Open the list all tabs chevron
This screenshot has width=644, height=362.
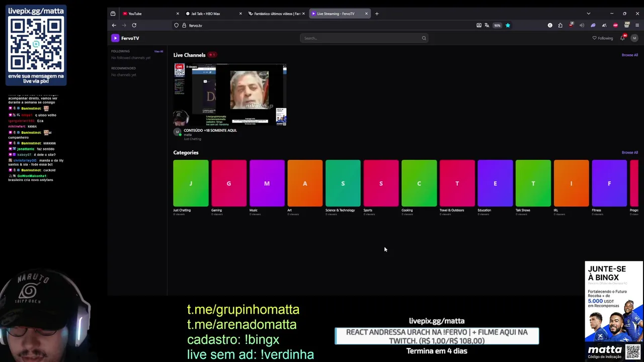tap(588, 14)
